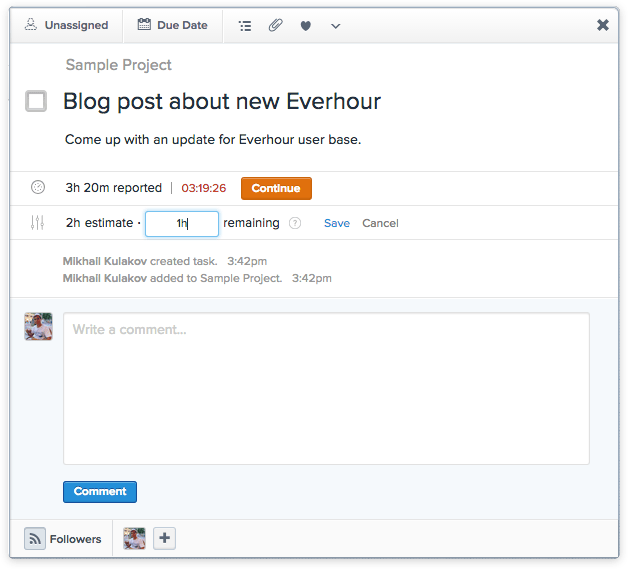
Task: Click the Continue timer button
Action: tap(276, 188)
